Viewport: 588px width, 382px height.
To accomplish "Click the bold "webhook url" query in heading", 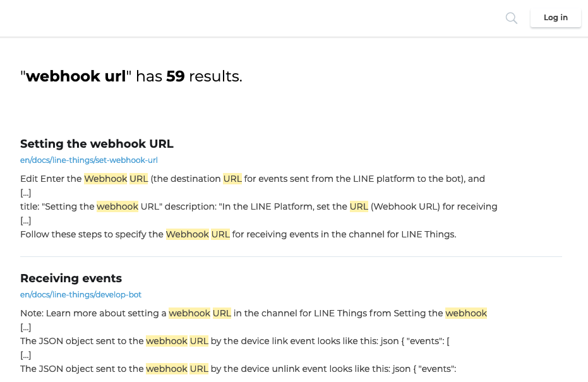I will coord(76,76).
